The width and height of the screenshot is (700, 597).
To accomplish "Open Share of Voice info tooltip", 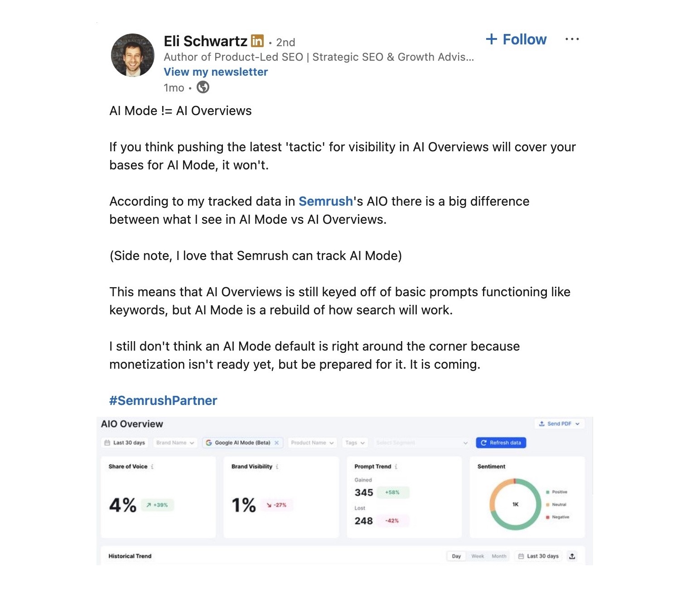I will click(x=152, y=467).
